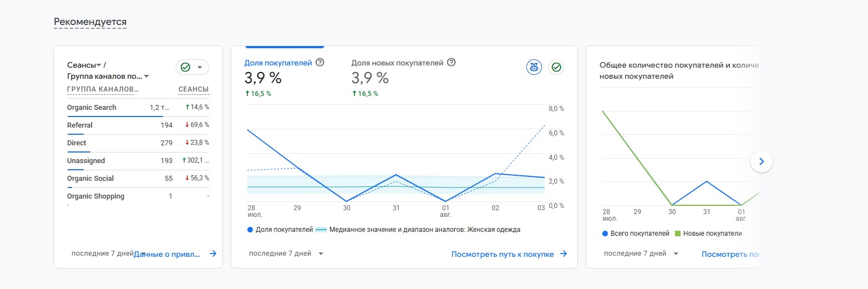
Task: Click the 279 sessions value for Direct
Action: tap(166, 143)
